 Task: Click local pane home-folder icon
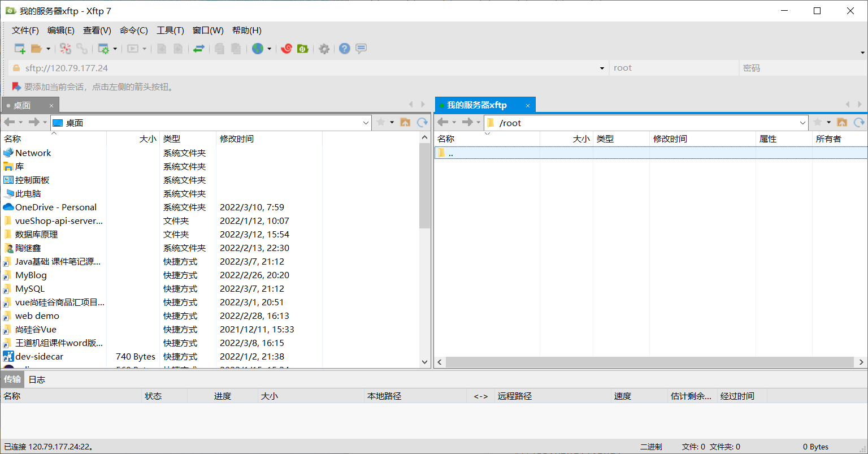click(405, 122)
